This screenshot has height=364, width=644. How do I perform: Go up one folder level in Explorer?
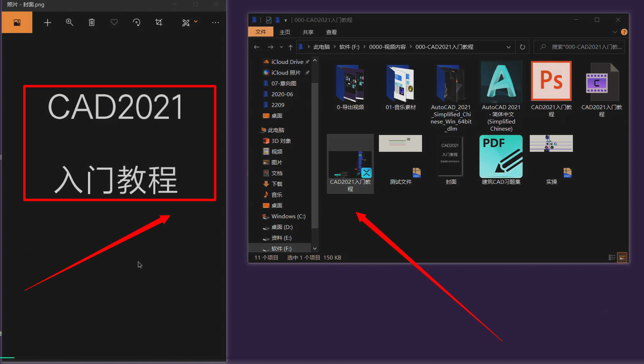290,47
